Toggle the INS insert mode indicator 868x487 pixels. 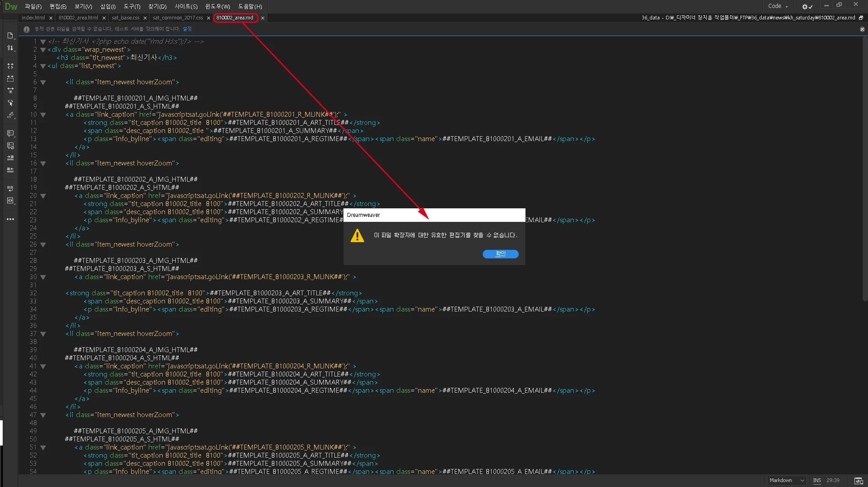point(817,481)
